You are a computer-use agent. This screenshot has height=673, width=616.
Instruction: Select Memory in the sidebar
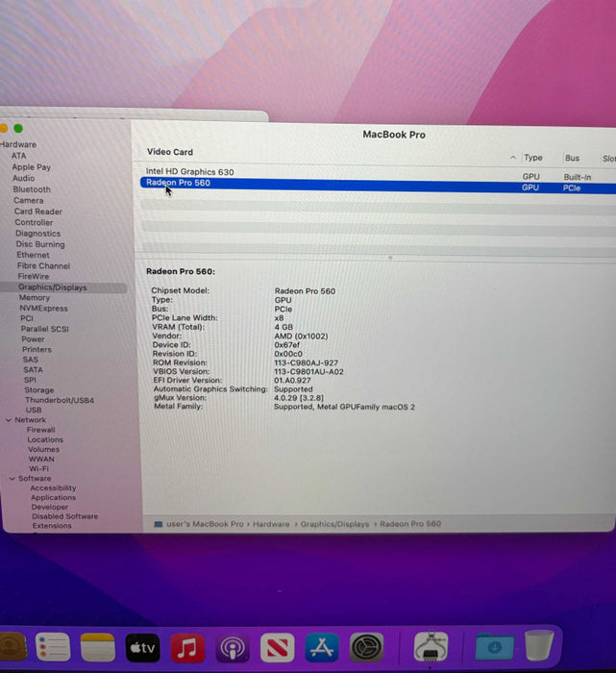click(35, 297)
